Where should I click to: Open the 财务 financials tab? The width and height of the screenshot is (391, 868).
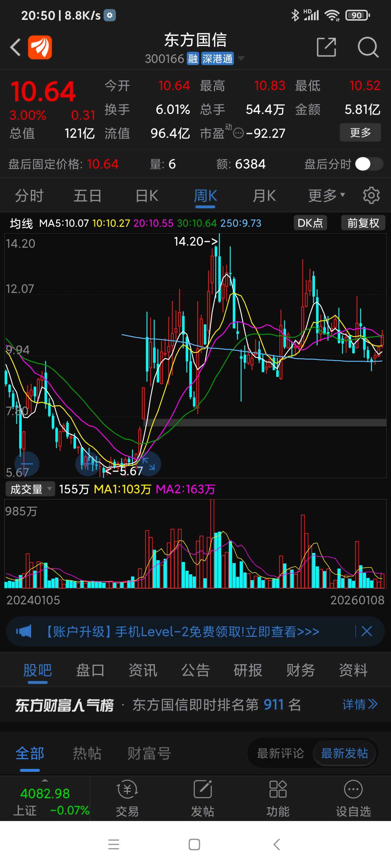point(300,670)
